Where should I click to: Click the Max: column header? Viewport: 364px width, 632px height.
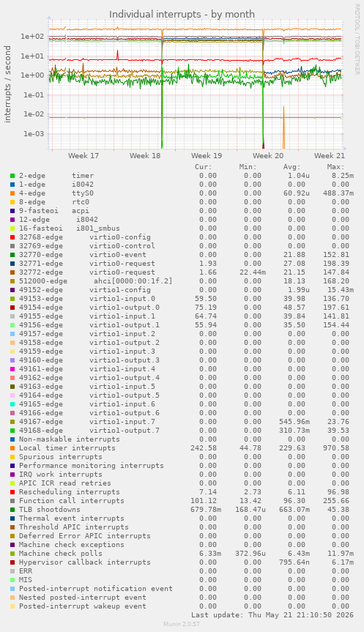(x=335, y=167)
